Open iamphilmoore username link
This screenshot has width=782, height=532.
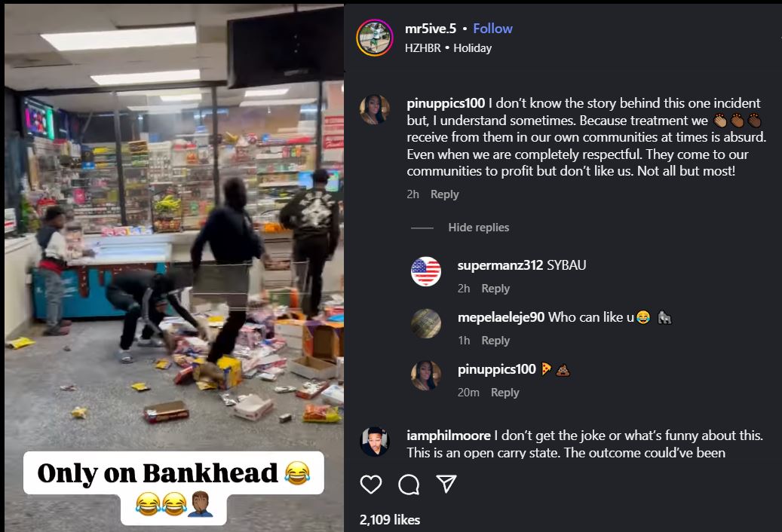click(x=449, y=436)
